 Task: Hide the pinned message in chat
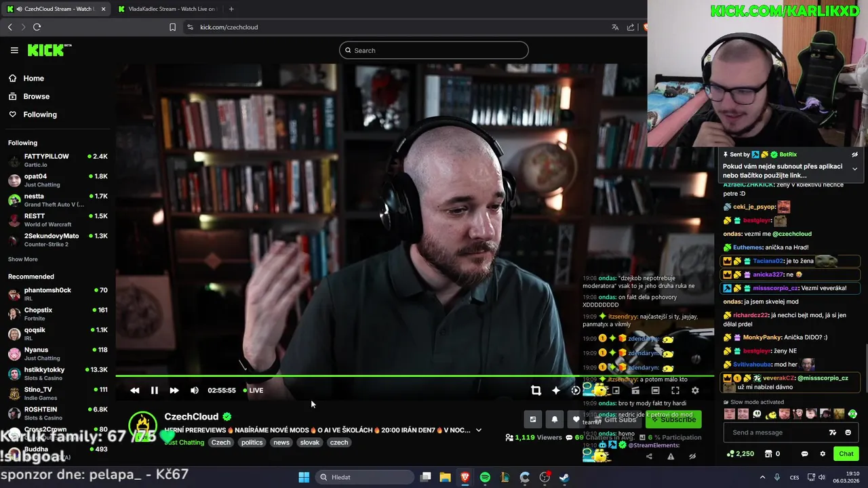(854, 155)
